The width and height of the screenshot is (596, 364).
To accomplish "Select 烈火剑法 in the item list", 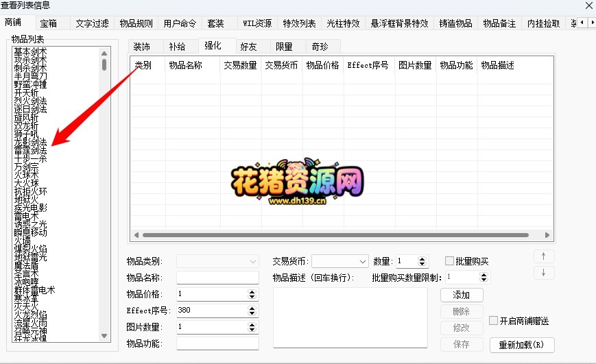I will click(x=30, y=101).
